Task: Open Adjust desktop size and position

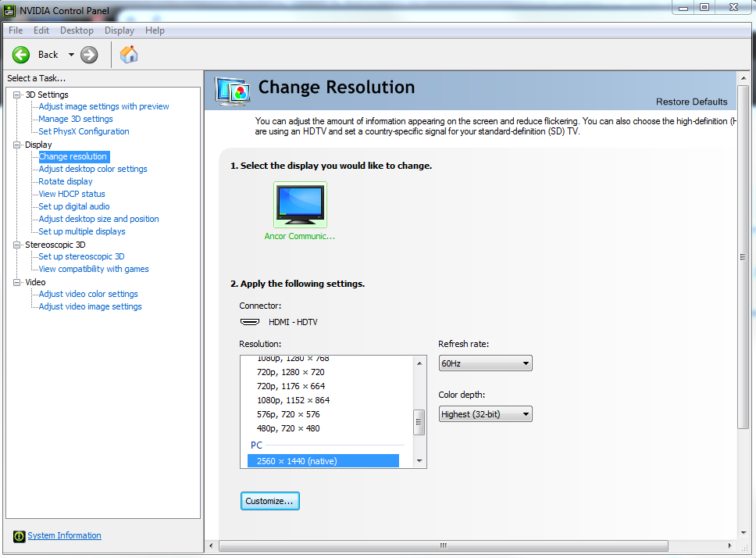Action: (x=99, y=220)
